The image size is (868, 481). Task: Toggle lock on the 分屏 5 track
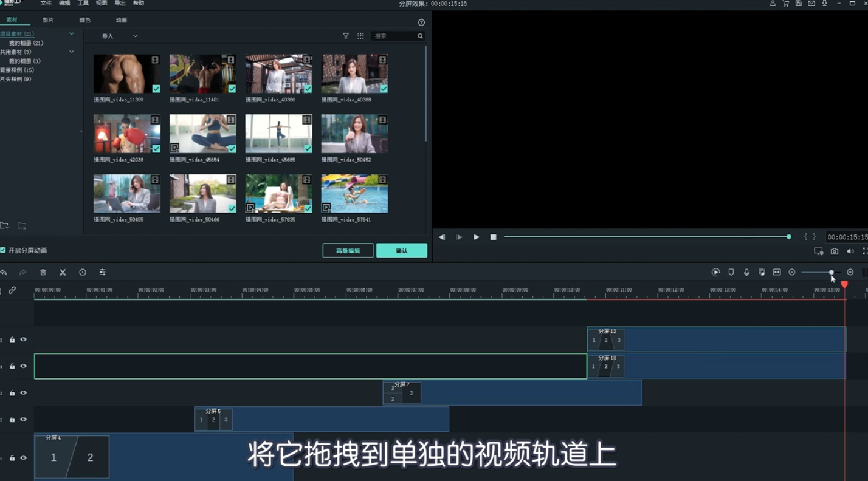12,420
